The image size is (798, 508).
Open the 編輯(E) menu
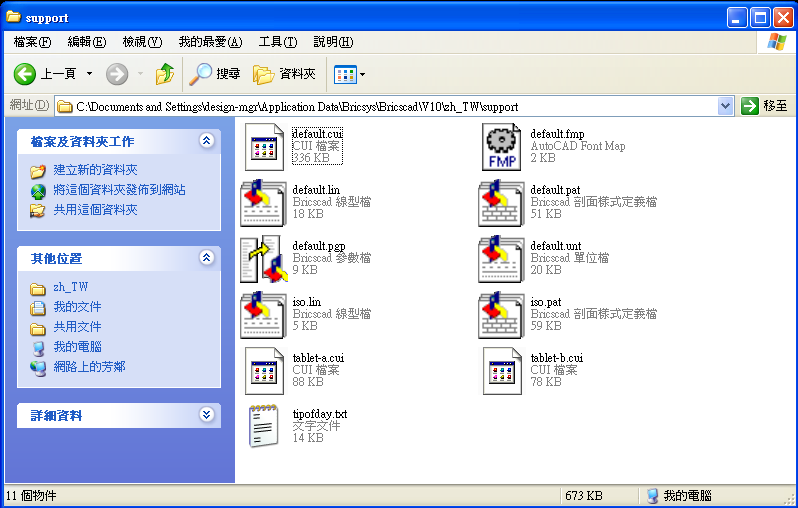coord(87,42)
